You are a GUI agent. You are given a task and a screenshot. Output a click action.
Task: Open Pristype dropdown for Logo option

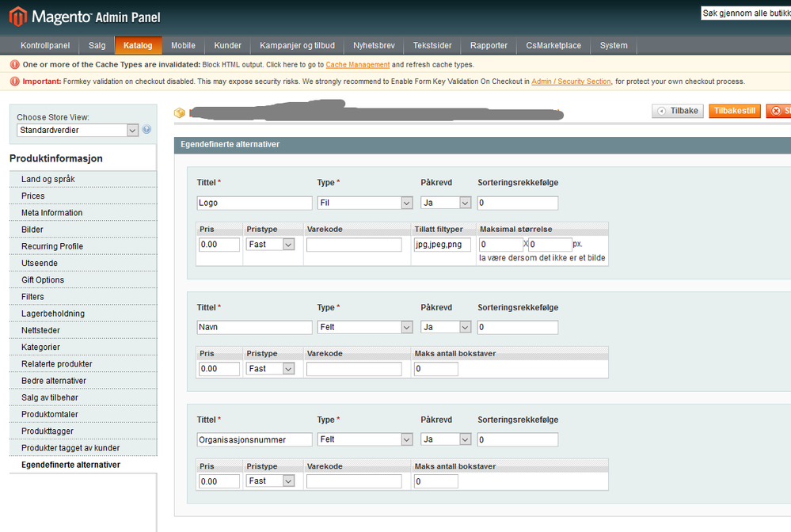[270, 245]
